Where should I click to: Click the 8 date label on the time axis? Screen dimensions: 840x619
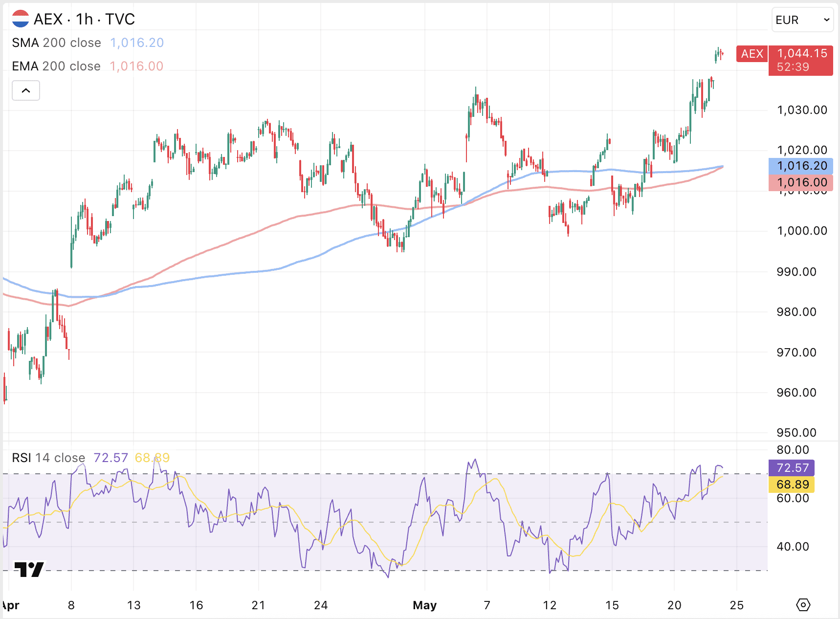tap(71, 605)
